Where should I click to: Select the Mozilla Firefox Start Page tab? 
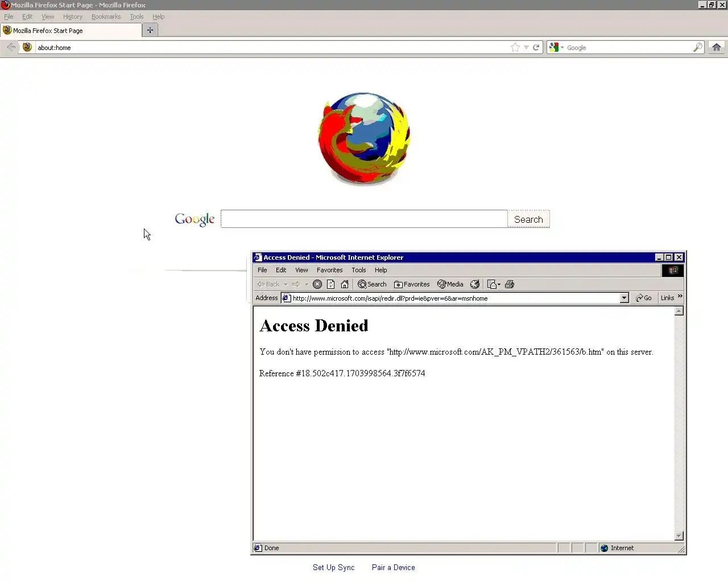71,31
